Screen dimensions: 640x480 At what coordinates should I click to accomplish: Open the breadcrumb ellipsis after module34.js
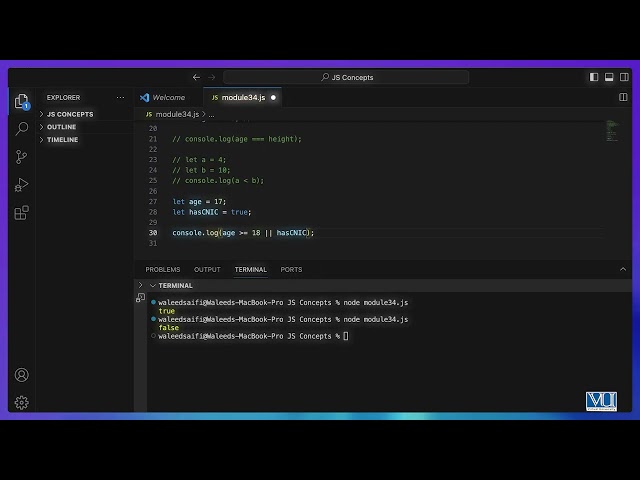[211, 115]
